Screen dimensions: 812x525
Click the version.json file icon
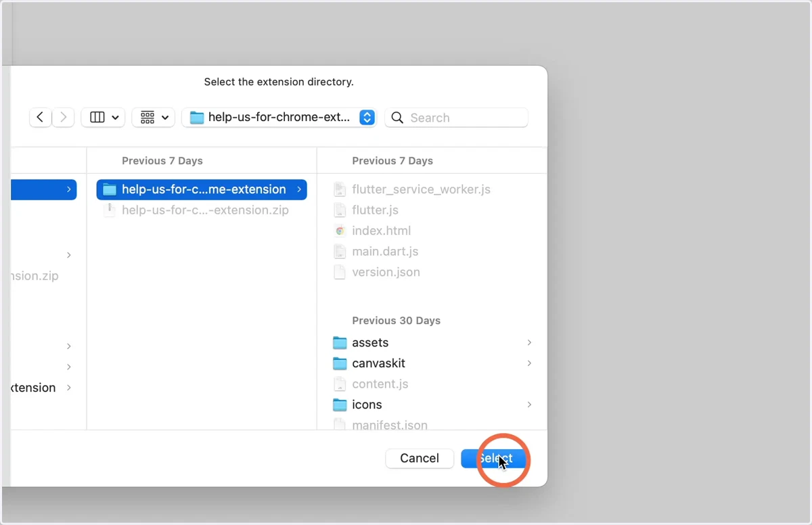340,272
